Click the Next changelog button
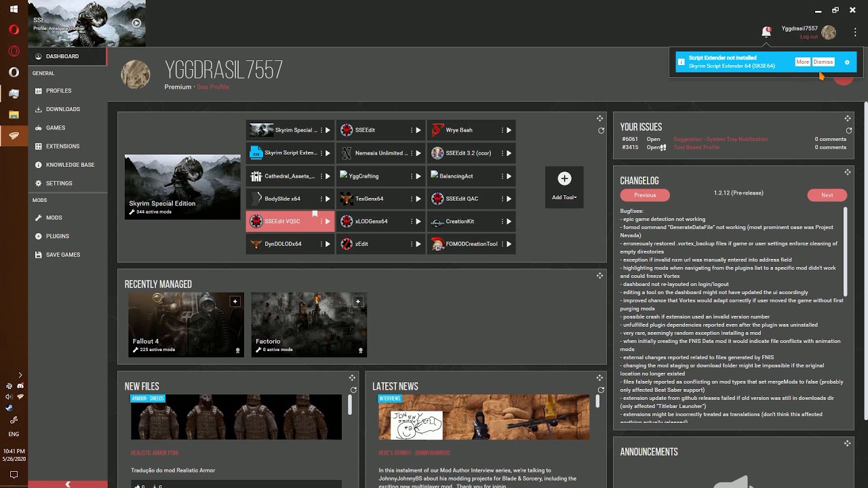 [x=827, y=195]
